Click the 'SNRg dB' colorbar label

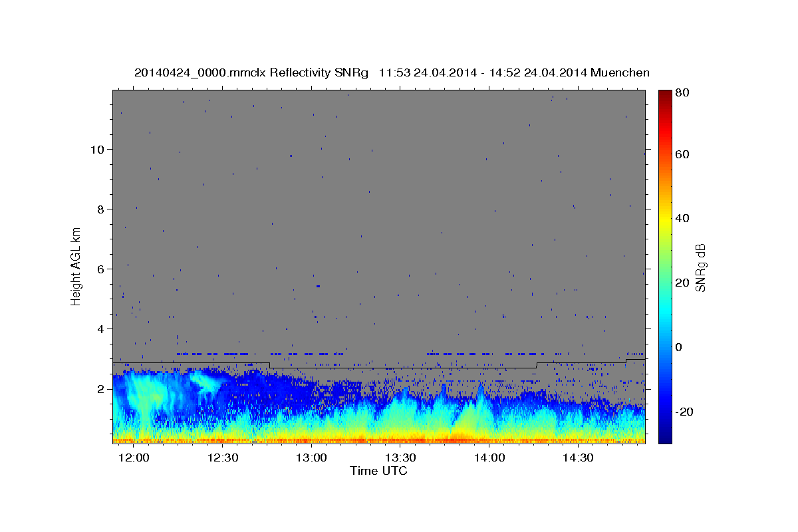click(x=700, y=267)
